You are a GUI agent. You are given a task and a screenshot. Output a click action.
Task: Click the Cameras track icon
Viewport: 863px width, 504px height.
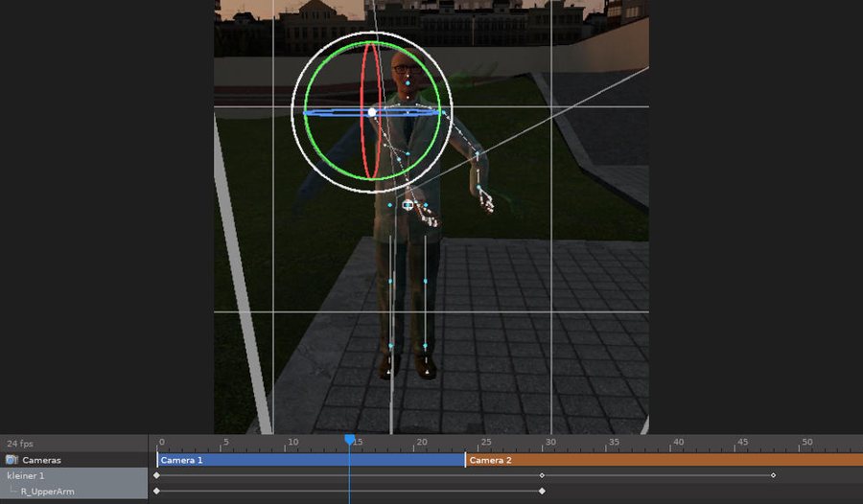[12, 459]
